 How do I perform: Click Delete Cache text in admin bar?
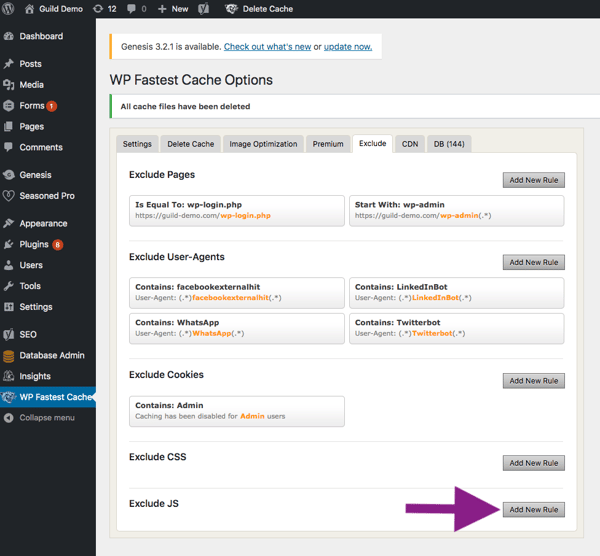pos(267,9)
